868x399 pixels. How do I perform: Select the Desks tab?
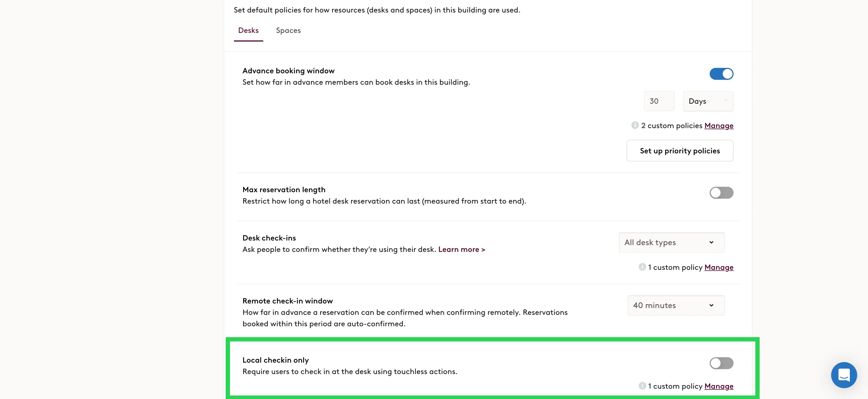coord(248,30)
